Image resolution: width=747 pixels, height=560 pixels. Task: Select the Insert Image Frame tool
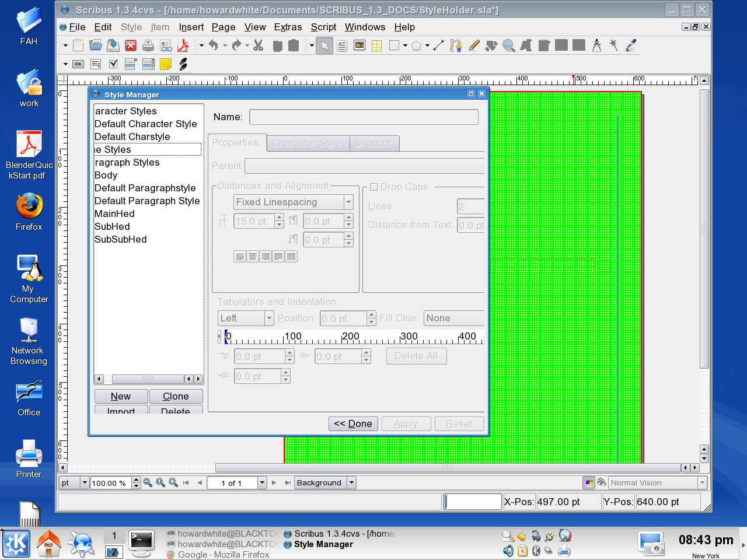[x=359, y=45]
